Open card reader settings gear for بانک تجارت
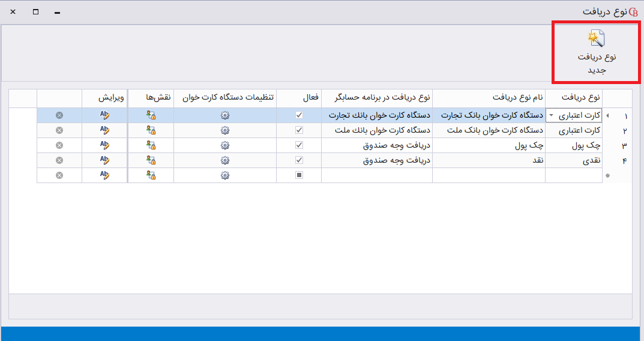 click(225, 115)
